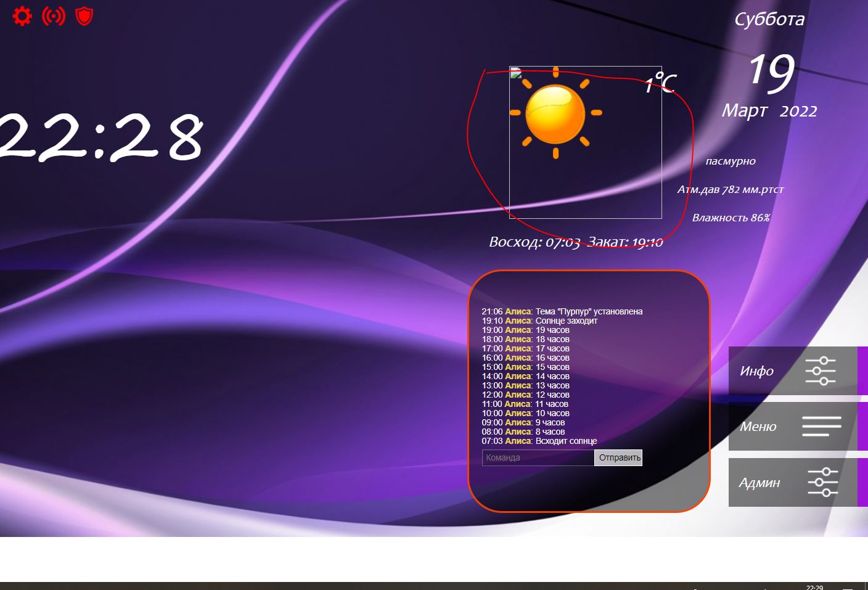Viewport: 868px width, 590px height.
Task: Click the weekday label Суббота
Action: click(769, 19)
